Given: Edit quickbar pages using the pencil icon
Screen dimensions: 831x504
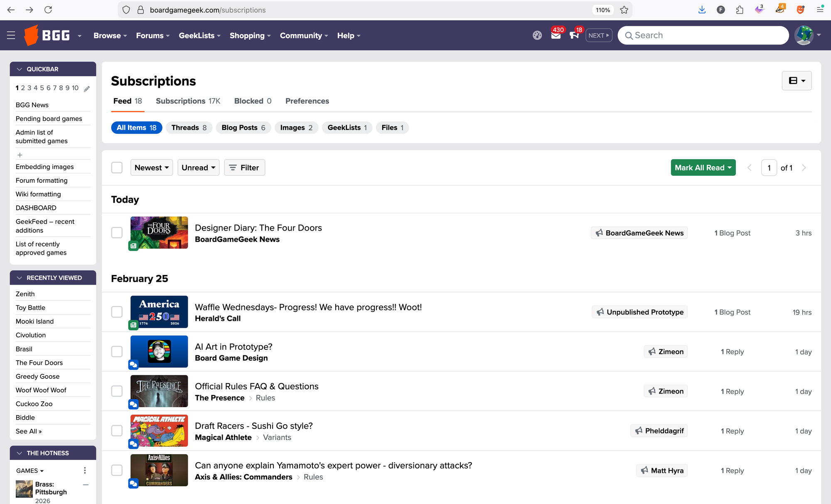Looking at the screenshot, I should tap(86, 89).
